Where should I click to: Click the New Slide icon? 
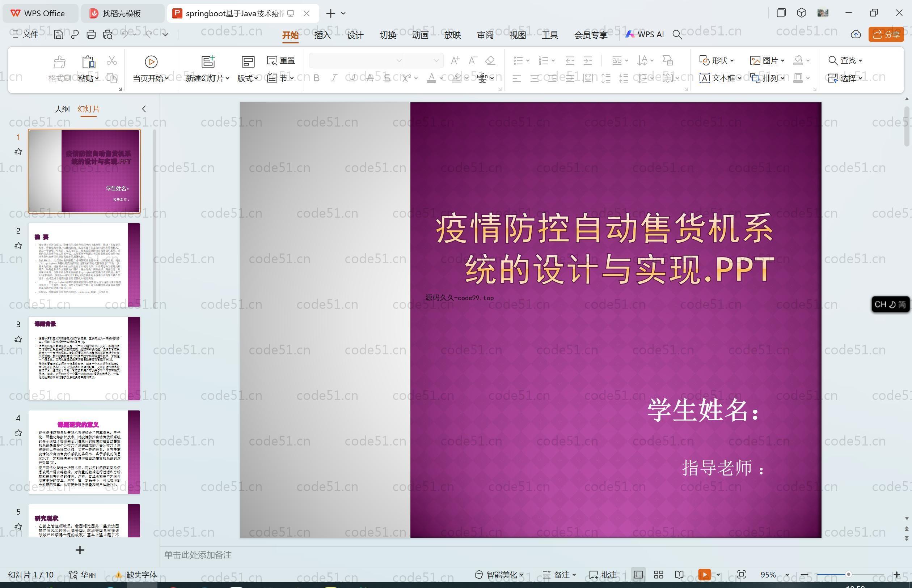pos(208,61)
